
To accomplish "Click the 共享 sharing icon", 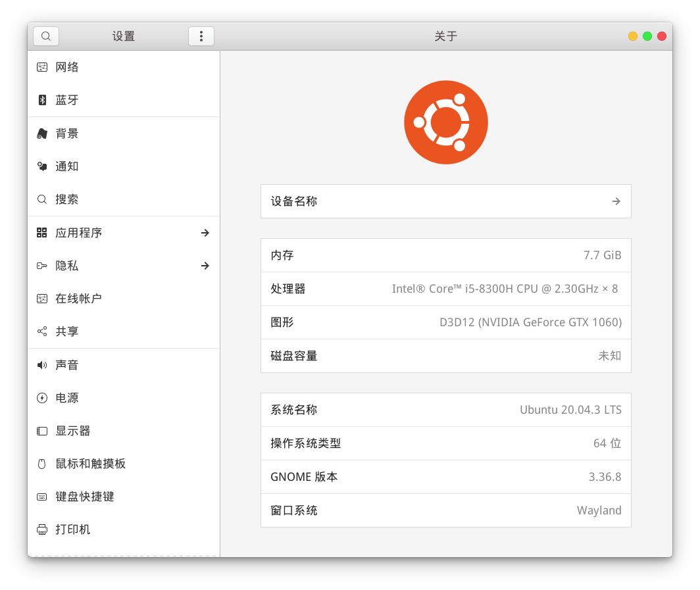I will point(42,331).
